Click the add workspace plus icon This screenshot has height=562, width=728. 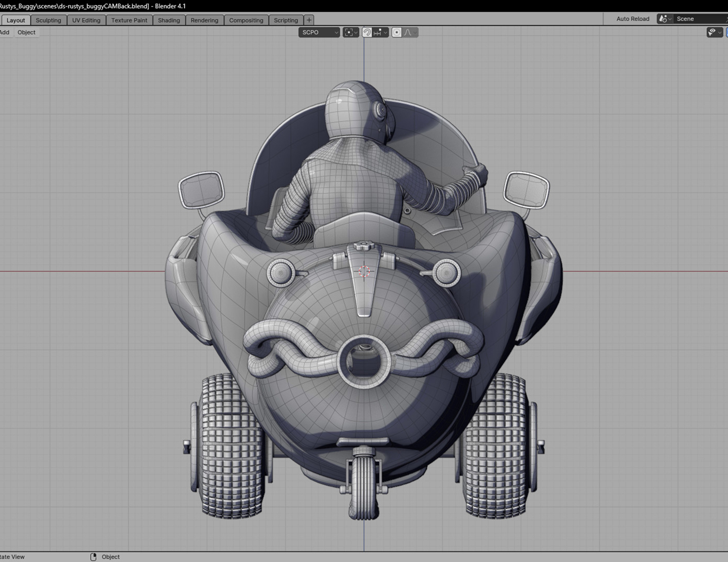tap(309, 20)
